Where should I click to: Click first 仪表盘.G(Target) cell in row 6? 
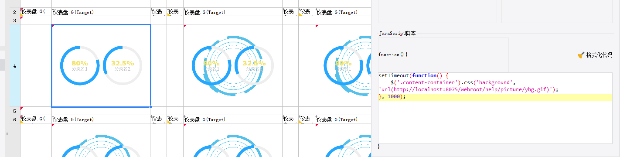click(x=101, y=119)
